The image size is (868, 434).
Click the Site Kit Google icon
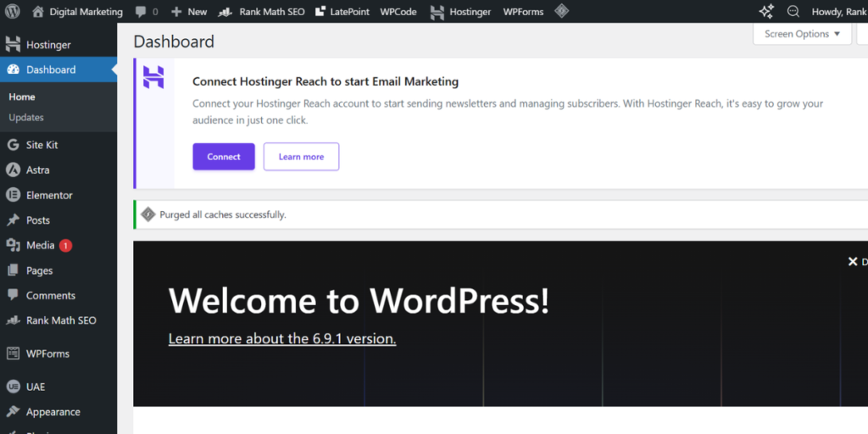coord(13,145)
